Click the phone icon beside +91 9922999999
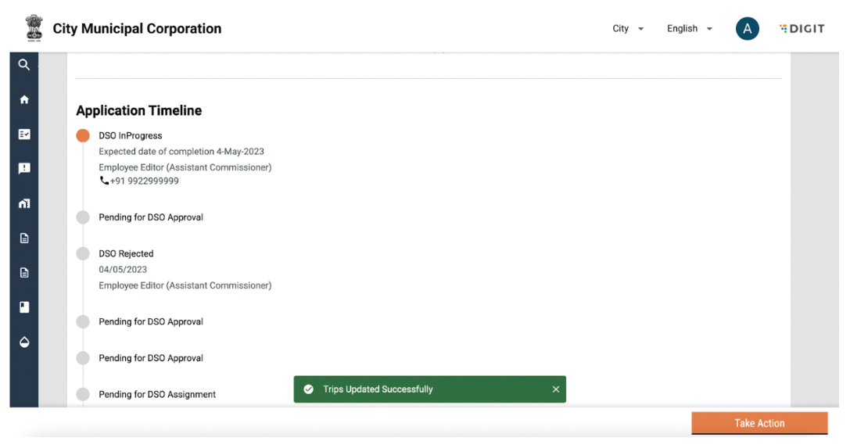868x448 pixels. pyautogui.click(x=104, y=181)
